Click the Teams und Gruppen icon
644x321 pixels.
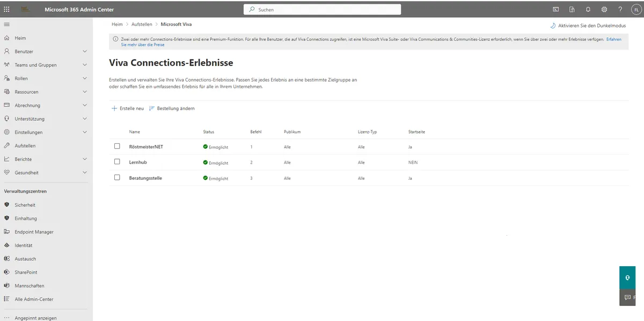pyautogui.click(x=7, y=65)
